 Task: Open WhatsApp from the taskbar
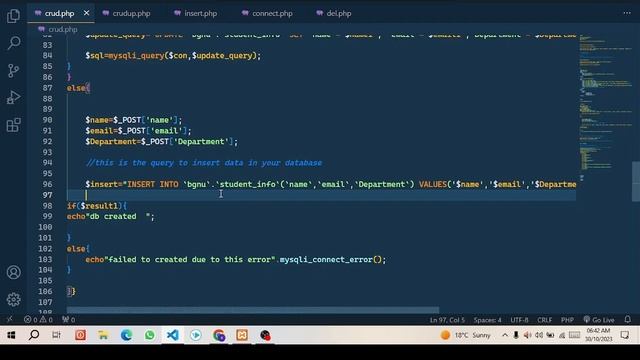coord(149,335)
